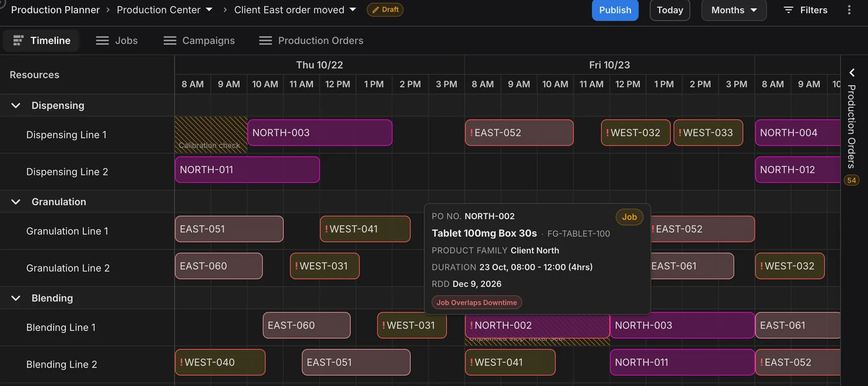
Task: Select EAST-060 job on Blending Line 1
Action: tap(307, 325)
